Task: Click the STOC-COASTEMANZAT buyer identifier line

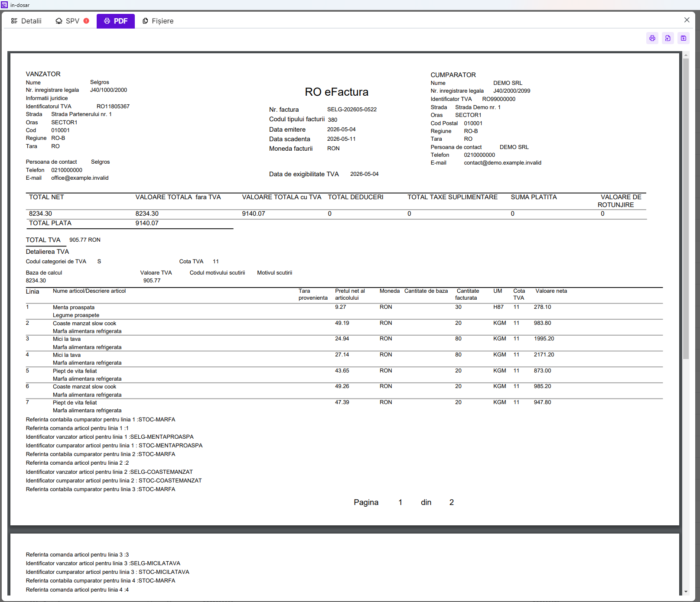Action: click(114, 481)
